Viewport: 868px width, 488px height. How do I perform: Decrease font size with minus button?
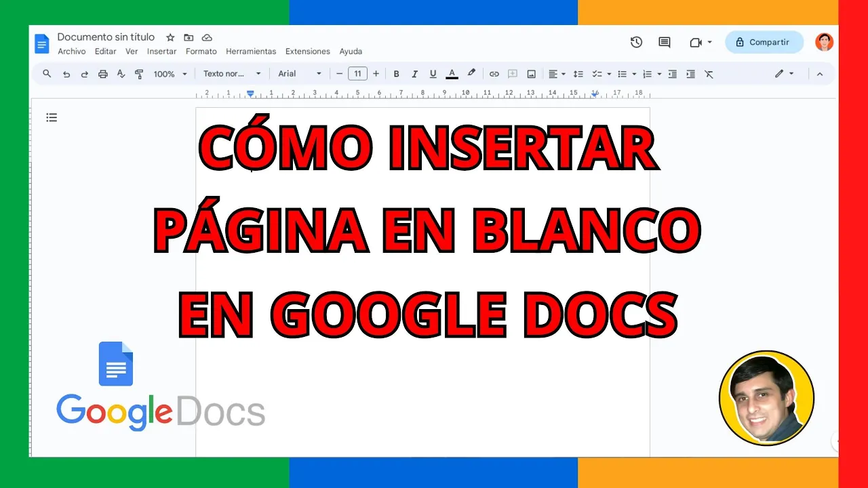click(339, 74)
